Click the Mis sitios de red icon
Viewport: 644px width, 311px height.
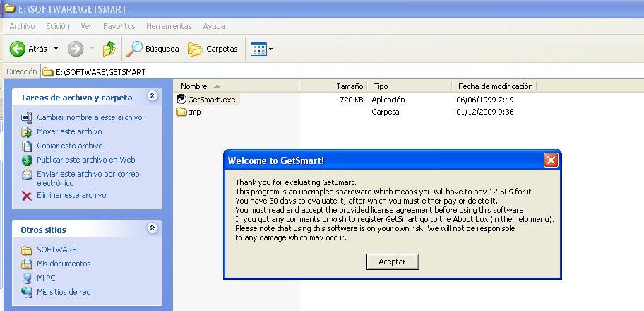click(x=27, y=293)
